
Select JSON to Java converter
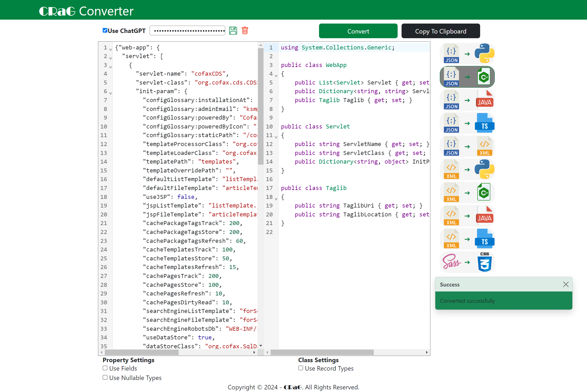(467, 100)
